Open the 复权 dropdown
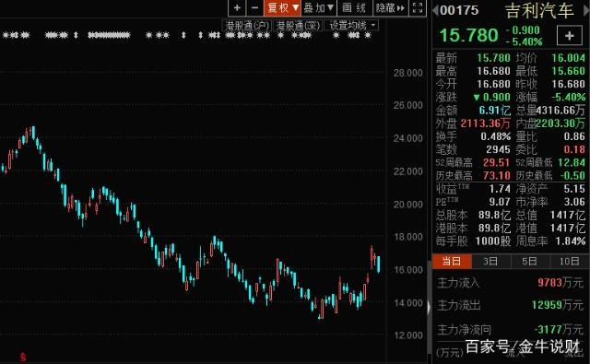This screenshot has height=364, width=590. [282, 8]
